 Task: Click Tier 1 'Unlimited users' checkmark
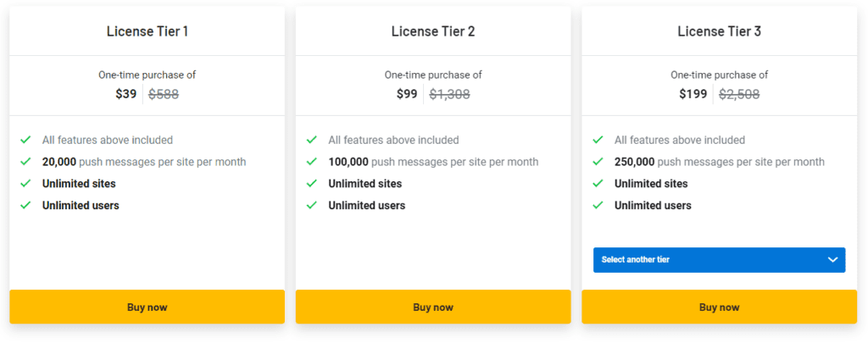25,206
